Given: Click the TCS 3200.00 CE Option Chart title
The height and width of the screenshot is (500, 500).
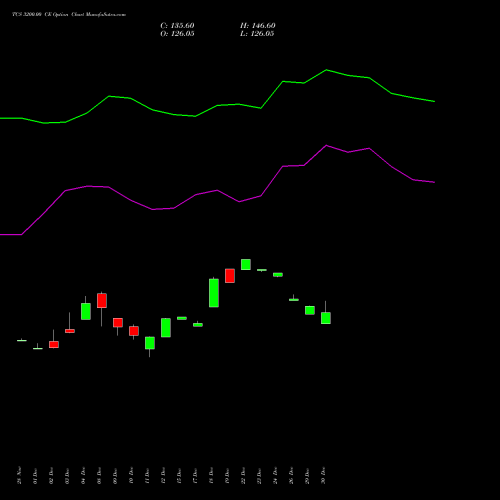Looking at the screenshot, I should coord(69,15).
